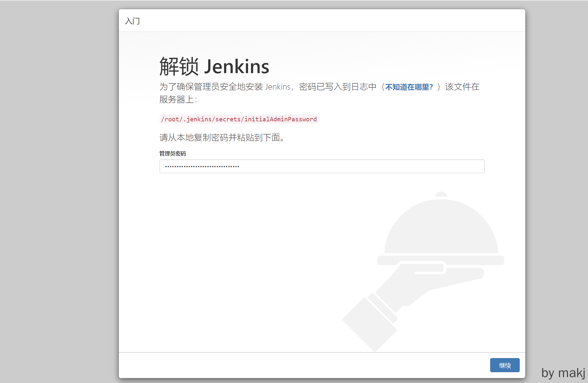
Task: Click the 入门 dialog header title
Action: 132,21
